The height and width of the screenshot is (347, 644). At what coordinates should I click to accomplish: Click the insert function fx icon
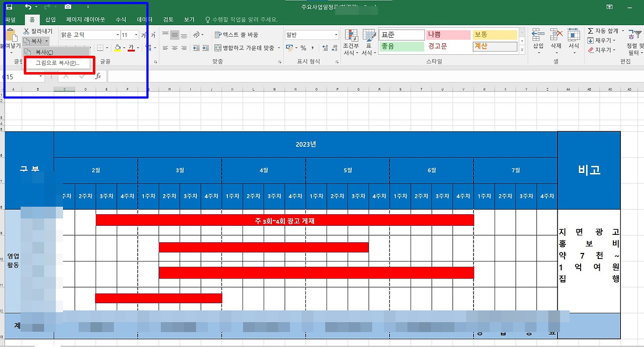pyautogui.click(x=98, y=76)
